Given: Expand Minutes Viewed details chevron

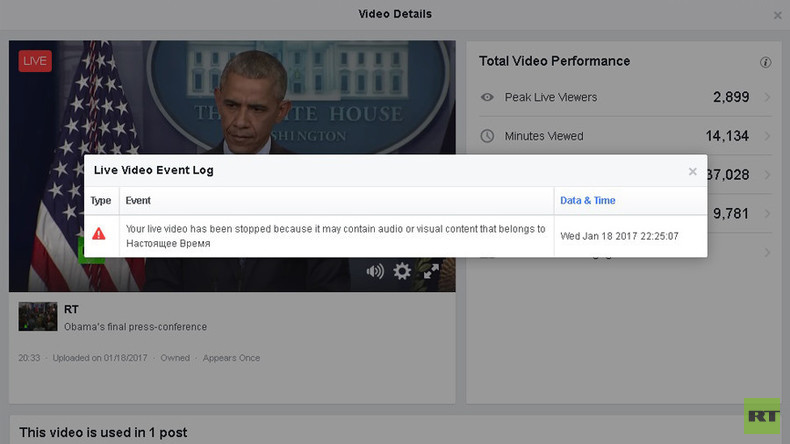Looking at the screenshot, I should coord(767,136).
